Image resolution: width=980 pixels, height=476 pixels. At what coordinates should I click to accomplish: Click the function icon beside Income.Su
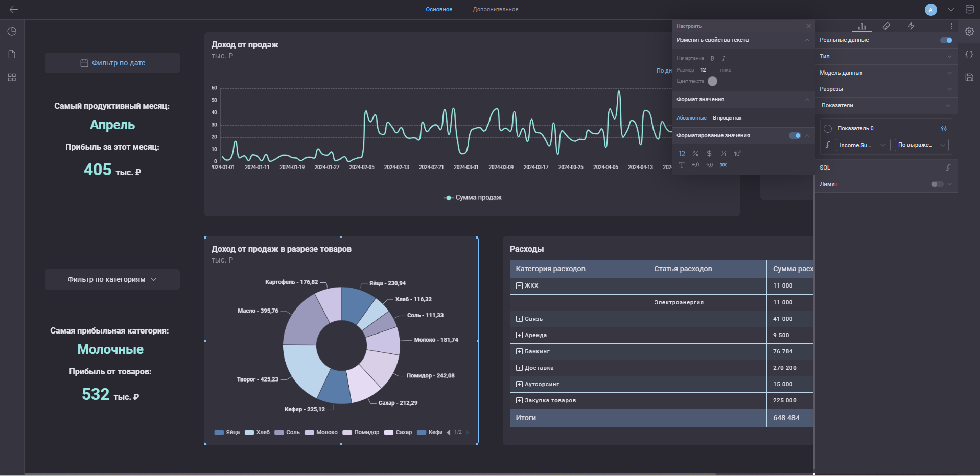click(828, 145)
